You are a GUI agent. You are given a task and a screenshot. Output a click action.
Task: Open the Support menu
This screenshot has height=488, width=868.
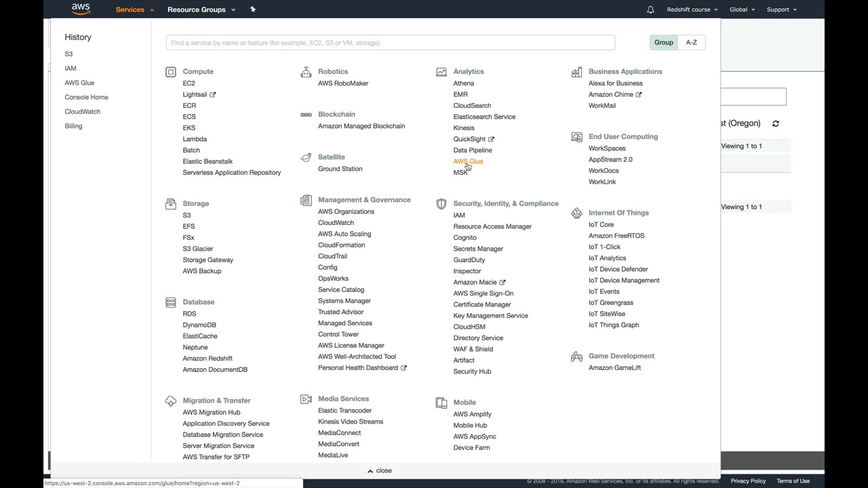coord(781,9)
